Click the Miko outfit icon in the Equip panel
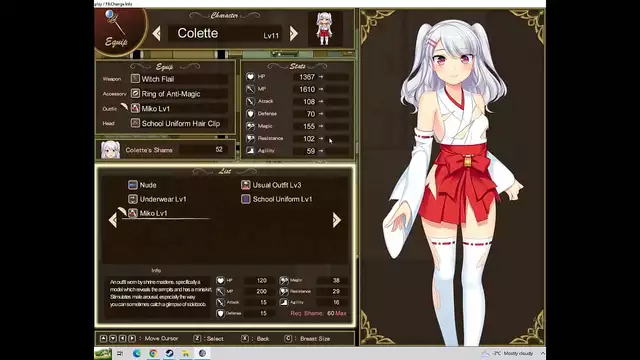The image size is (640, 360). coord(135,108)
